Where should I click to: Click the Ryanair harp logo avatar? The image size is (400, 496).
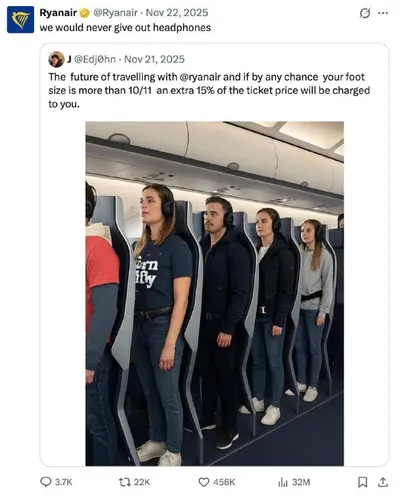pos(20,19)
